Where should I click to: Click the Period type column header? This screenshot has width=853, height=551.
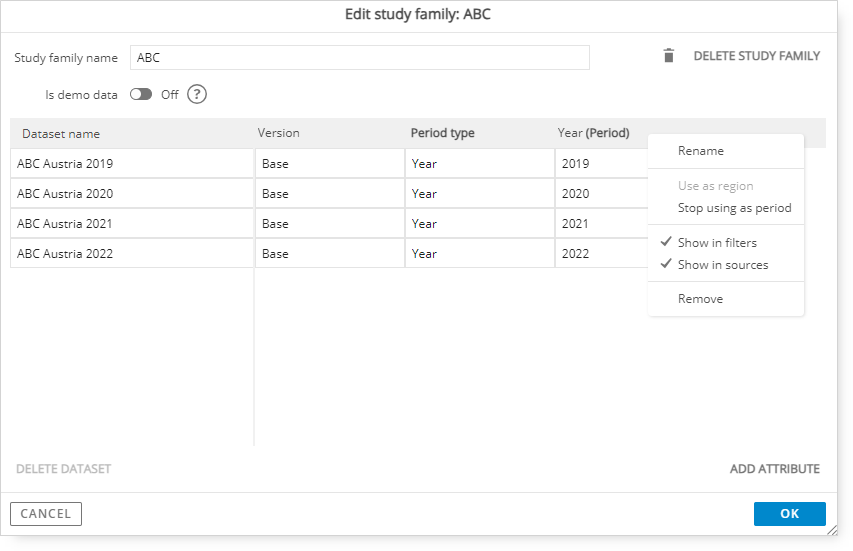[442, 133]
